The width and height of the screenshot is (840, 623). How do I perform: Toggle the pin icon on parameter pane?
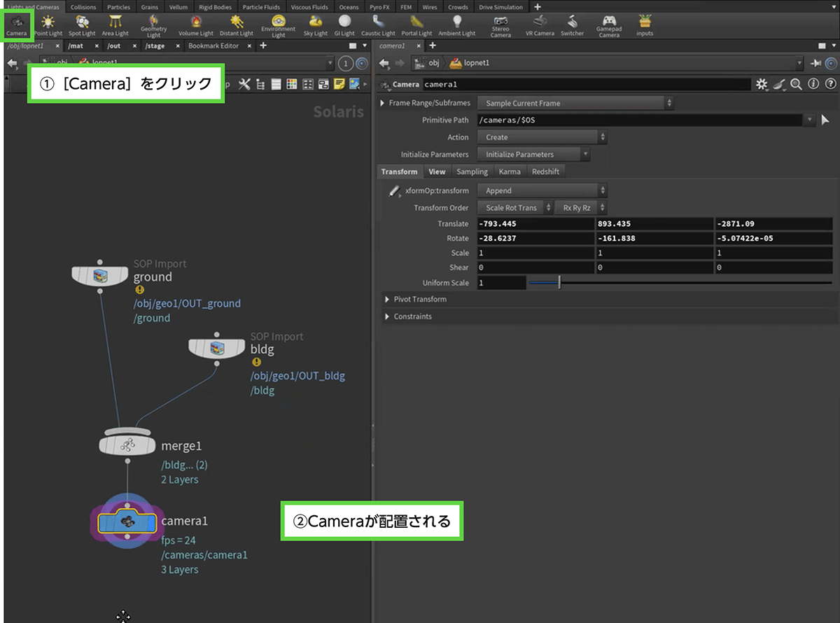[816, 63]
